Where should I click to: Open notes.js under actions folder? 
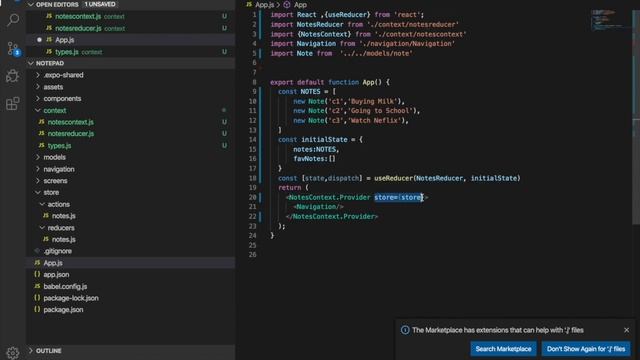coord(131,216)
